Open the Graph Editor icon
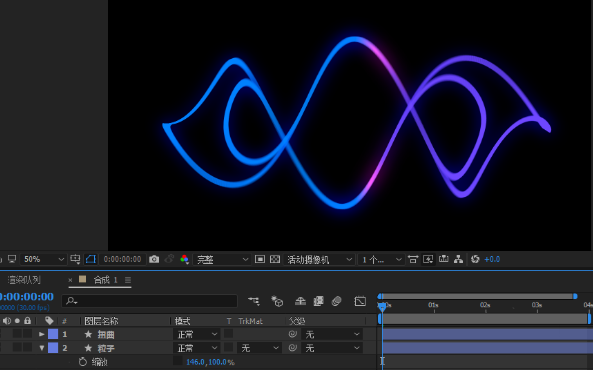 click(x=360, y=301)
